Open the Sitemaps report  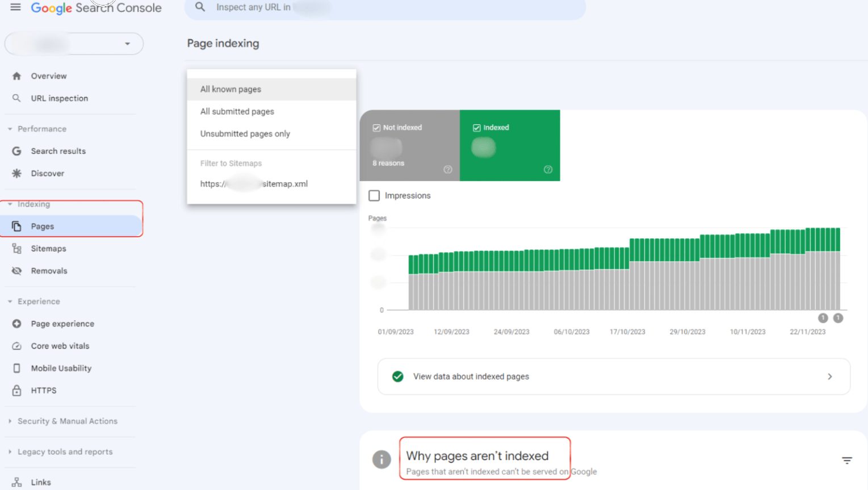pos(48,249)
